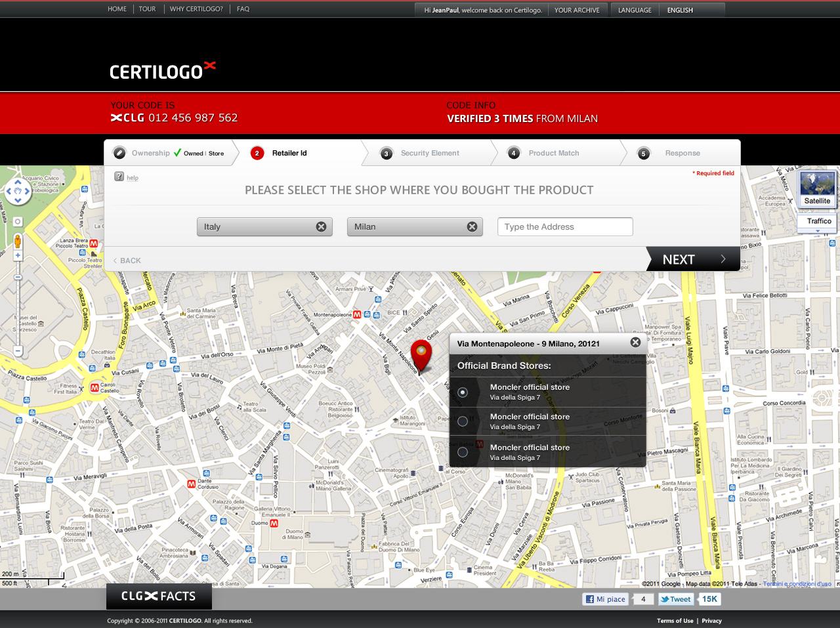Switch to the Response step tab
Image resolution: width=840 pixels, height=628 pixels.
tap(682, 153)
